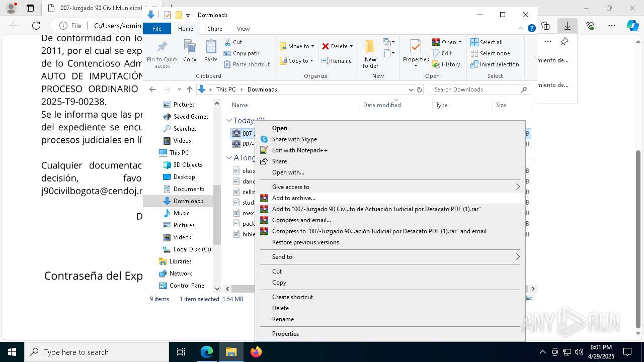This screenshot has height=362, width=644.
Task: Open the Give access to submenu
Action: (390, 187)
